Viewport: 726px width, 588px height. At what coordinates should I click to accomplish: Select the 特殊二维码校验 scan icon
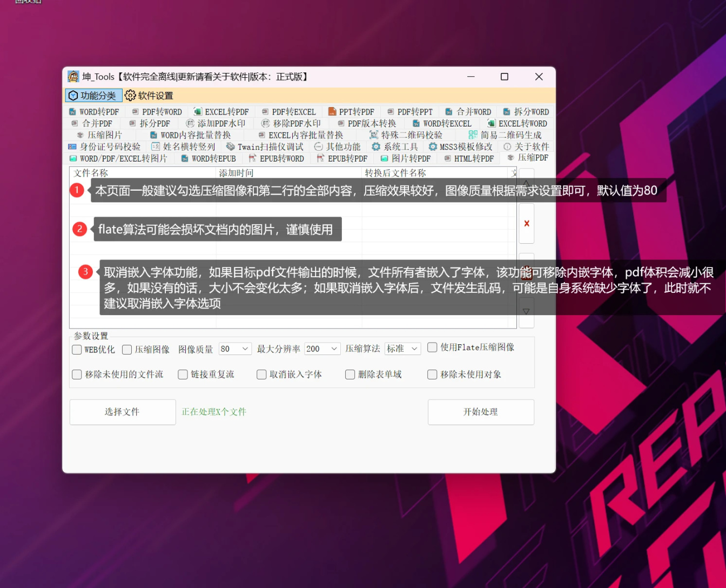pos(374,135)
